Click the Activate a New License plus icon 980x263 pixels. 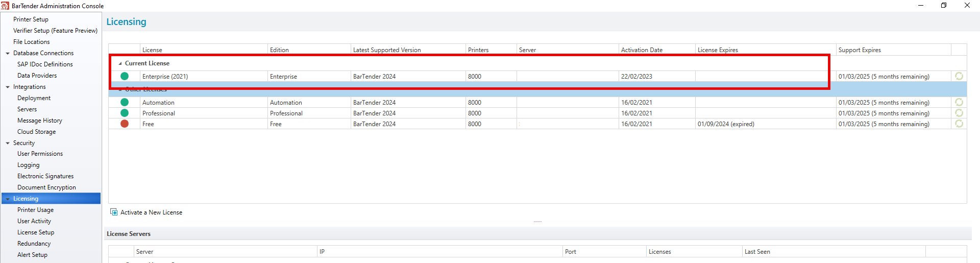click(114, 212)
